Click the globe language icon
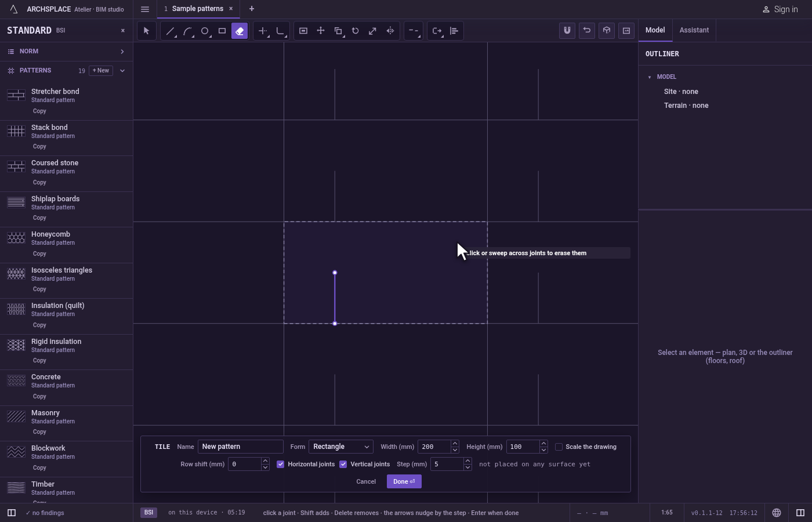The image size is (812, 522). 777,513
